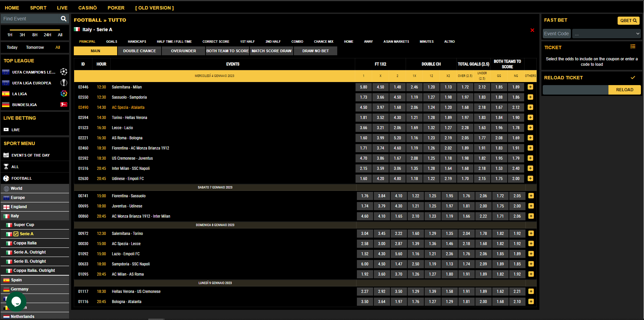644x320 pixels.
Task: Open Both Team To Score sub-tab
Action: 228,51
